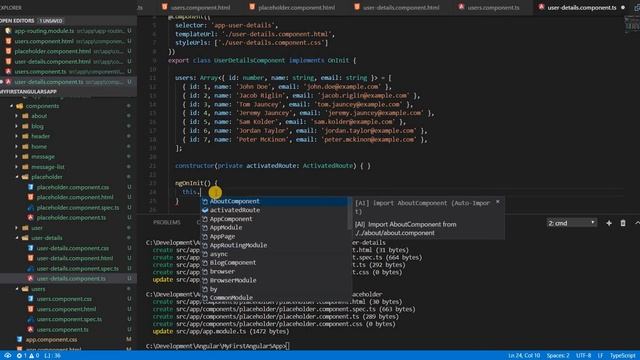Open the PROBLEMS panel tab
640x360 pixels.
click(x=167, y=222)
